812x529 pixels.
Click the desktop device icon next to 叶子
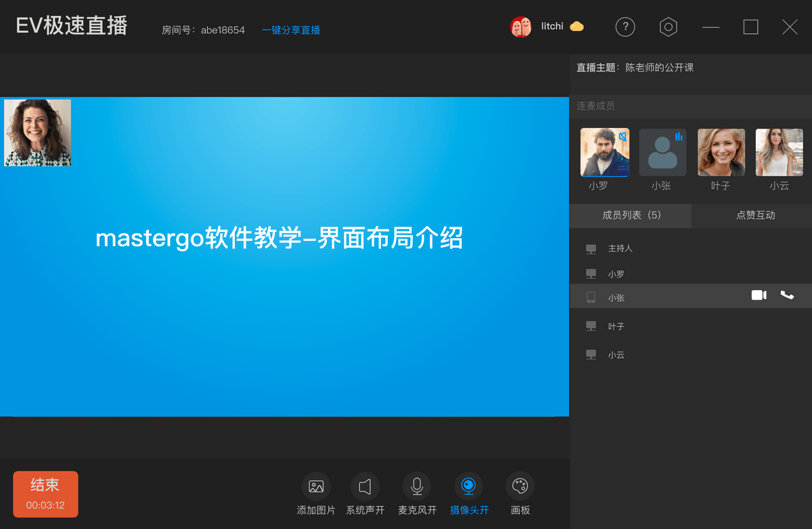[x=591, y=326]
